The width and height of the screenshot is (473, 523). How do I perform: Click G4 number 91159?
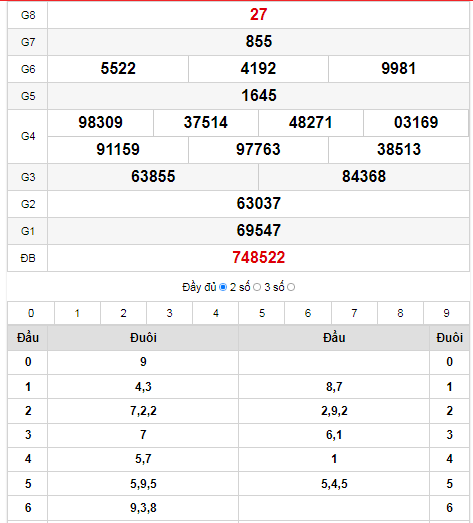click(x=118, y=149)
